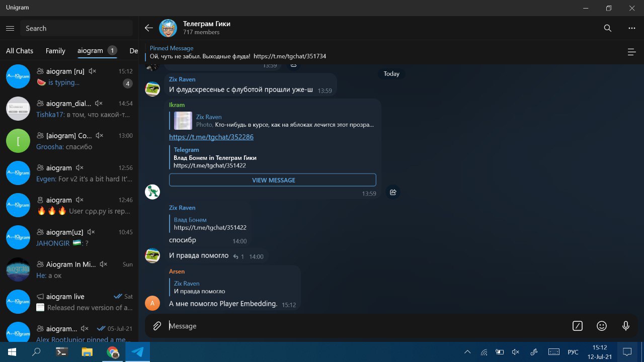Show hidden system tray icons
The width and height of the screenshot is (644, 362).
(x=467, y=352)
